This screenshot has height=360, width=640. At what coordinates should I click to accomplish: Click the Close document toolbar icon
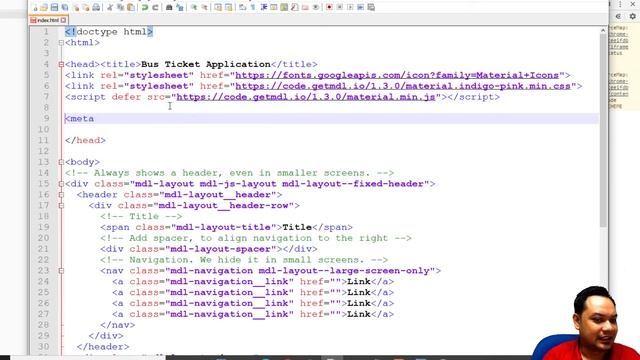(76, 7)
